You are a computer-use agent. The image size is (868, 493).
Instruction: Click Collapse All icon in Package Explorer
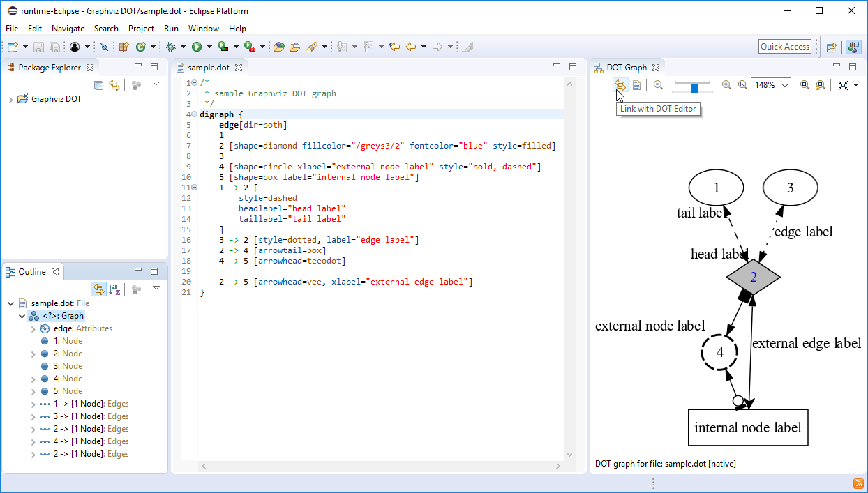pyautogui.click(x=98, y=85)
